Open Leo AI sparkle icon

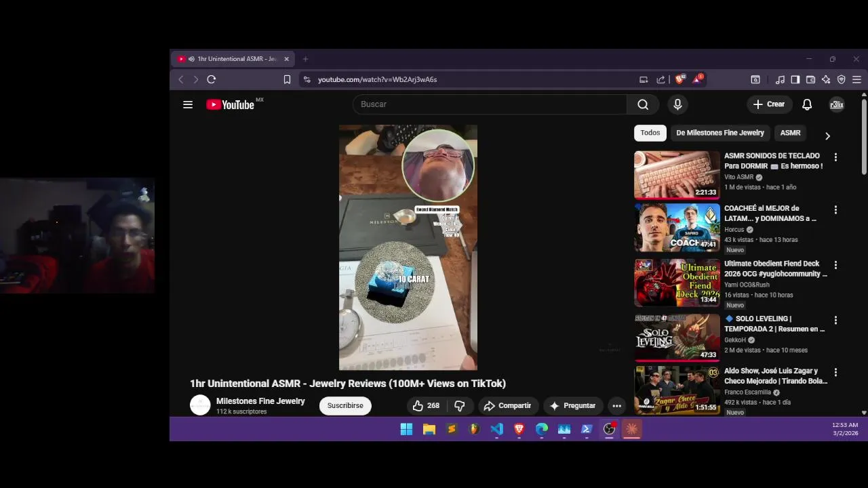click(826, 79)
